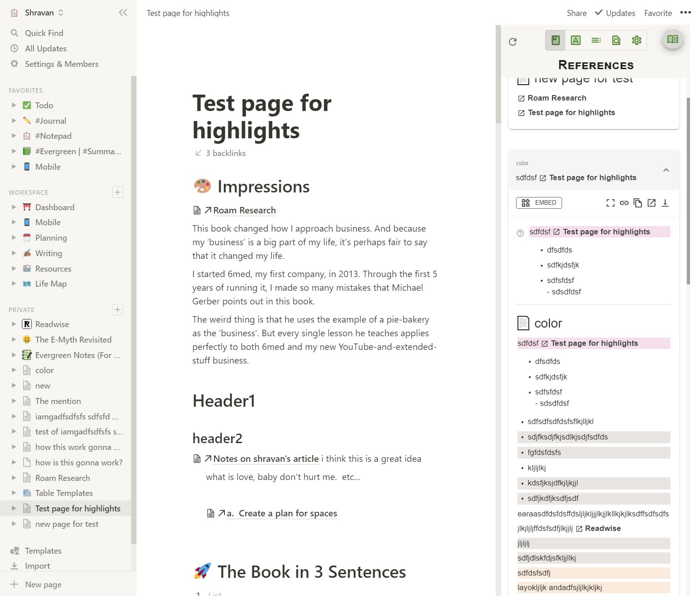This screenshot has width=700, height=596.
Task: Collapse the color reference card chevron
Action: 666,170
